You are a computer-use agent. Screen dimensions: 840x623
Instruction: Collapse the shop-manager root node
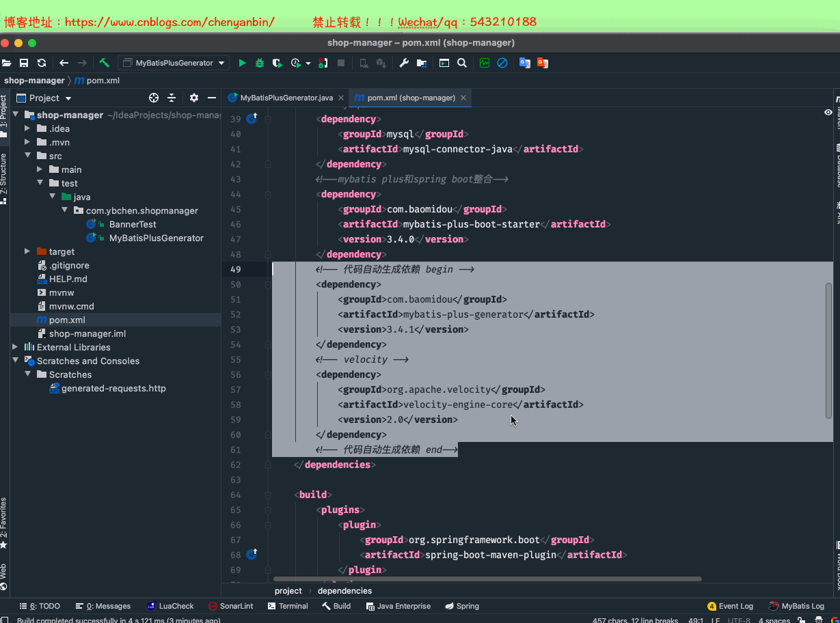click(15, 115)
